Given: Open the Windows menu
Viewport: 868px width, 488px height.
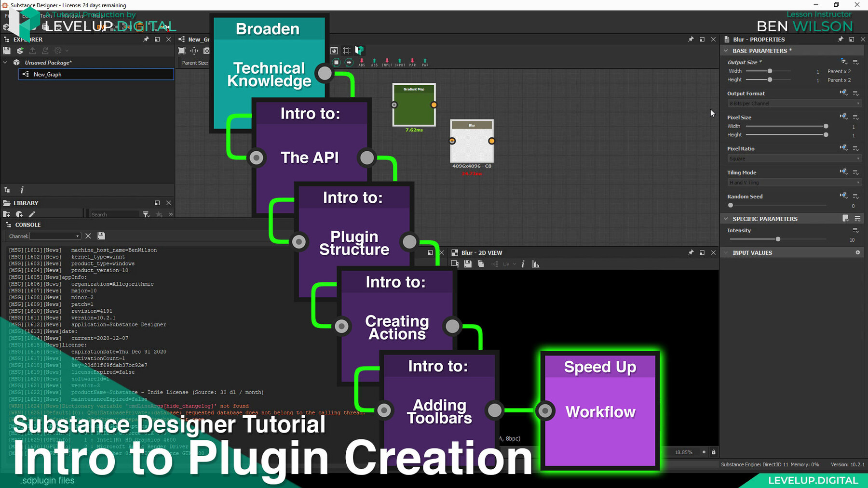Looking at the screenshot, I should click(x=71, y=15).
